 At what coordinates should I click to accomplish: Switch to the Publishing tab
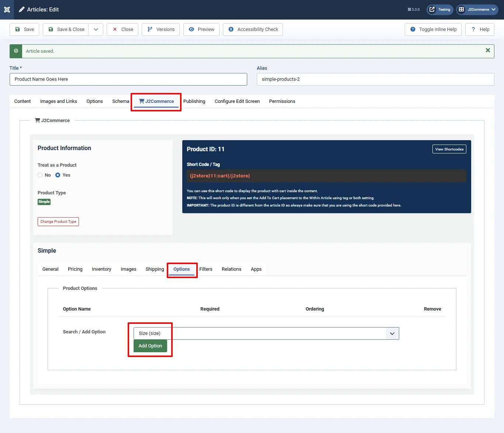click(194, 101)
